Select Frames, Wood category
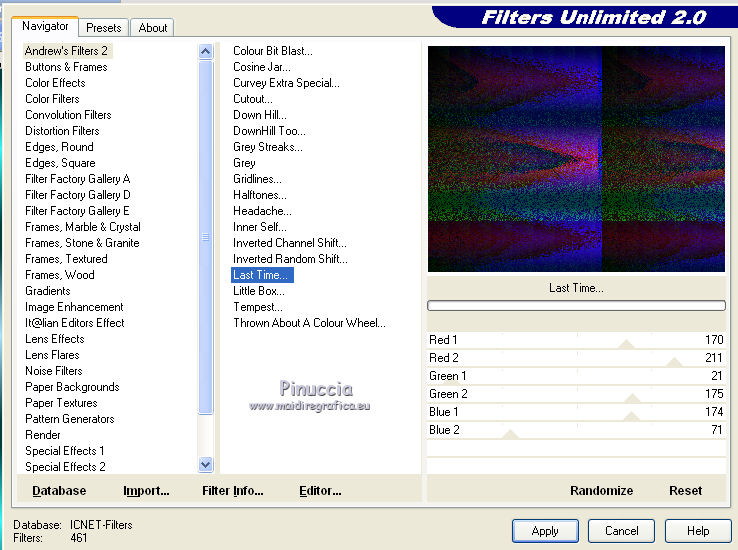The height and width of the screenshot is (550, 738). coord(60,275)
